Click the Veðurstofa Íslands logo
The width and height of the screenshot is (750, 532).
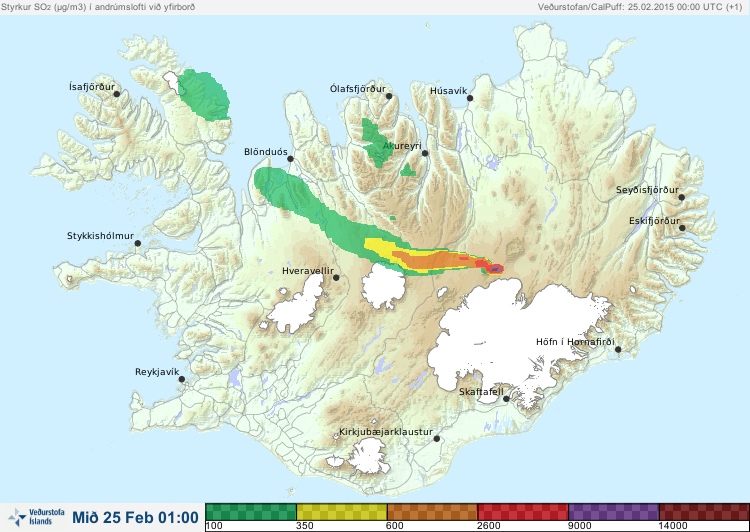(36, 517)
